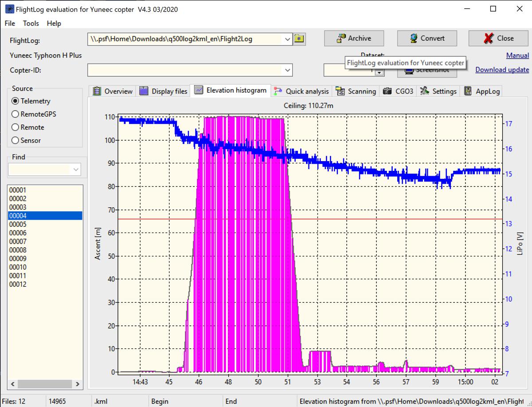Click the folder browse icon beside FlightLog path
532x407 pixels.
click(x=300, y=39)
